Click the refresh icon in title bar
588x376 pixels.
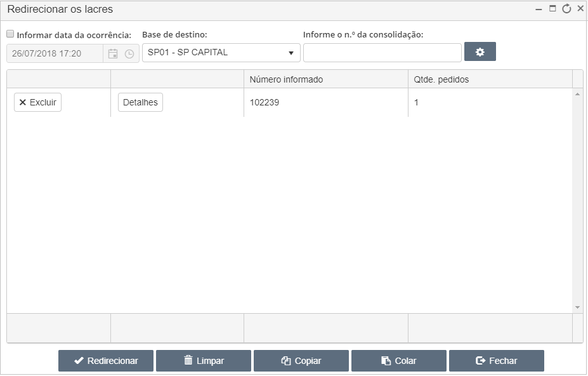pyautogui.click(x=566, y=9)
